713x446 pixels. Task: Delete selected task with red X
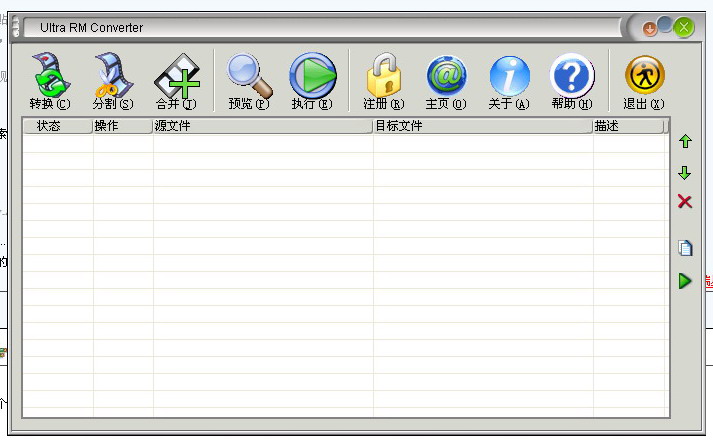point(685,201)
